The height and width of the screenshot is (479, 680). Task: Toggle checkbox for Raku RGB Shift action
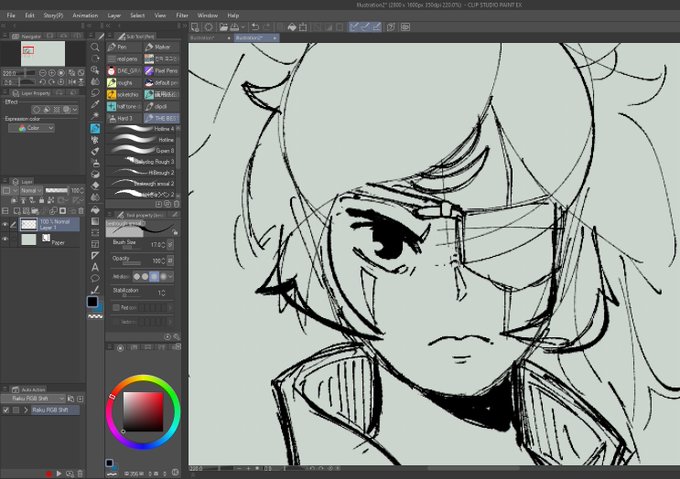6,410
